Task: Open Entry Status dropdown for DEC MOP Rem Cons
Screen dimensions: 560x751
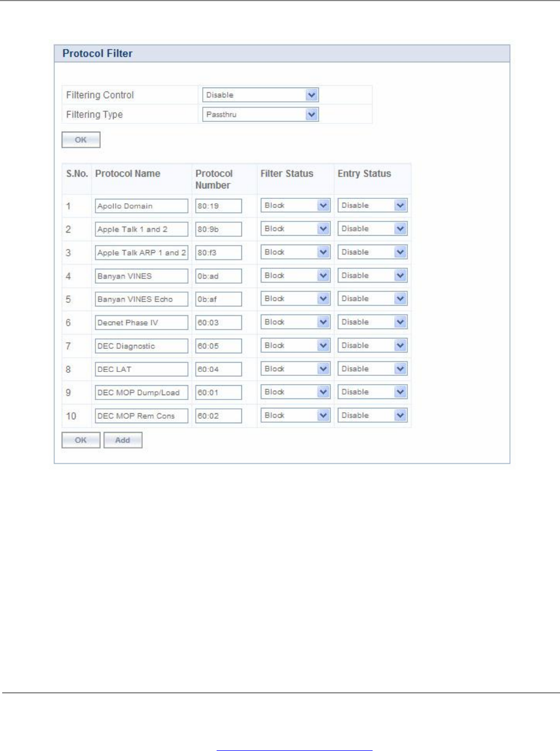Action: coord(373,415)
